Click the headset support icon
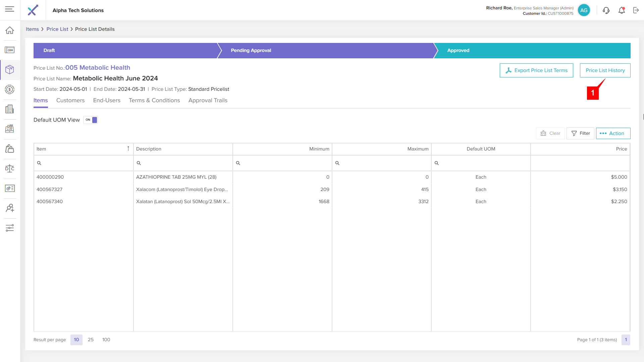 [x=606, y=10]
